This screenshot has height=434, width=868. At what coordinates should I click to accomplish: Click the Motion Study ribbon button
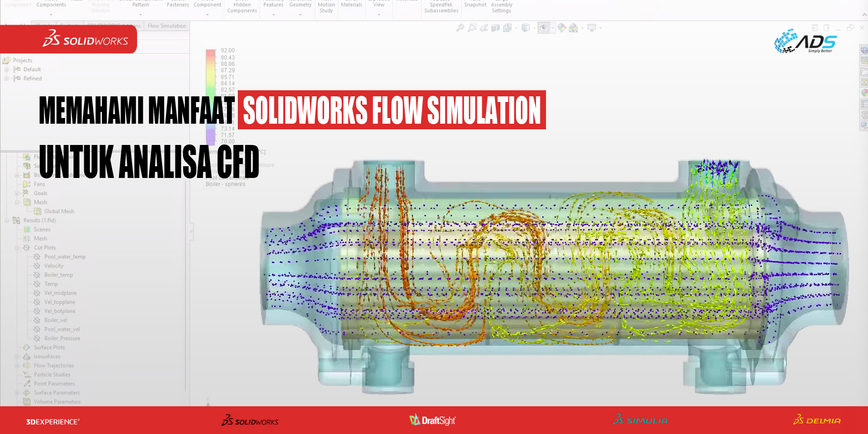(x=326, y=7)
